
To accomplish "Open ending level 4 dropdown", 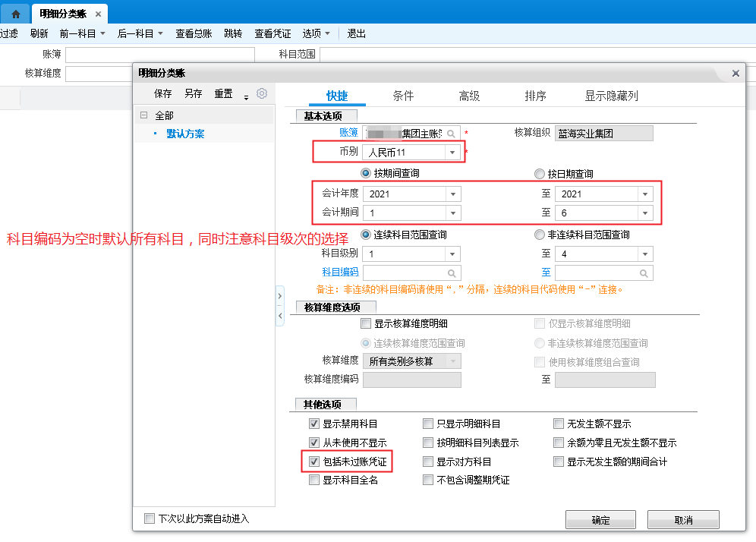I will point(645,254).
